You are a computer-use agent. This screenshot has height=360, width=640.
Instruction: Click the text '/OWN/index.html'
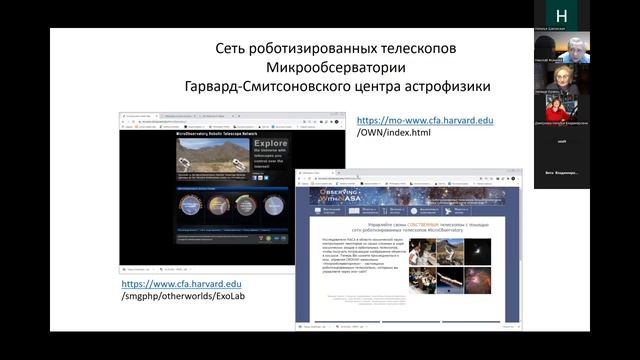394,133
